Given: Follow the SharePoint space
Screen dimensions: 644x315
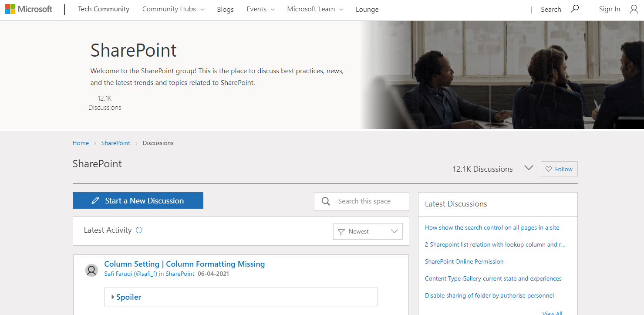Looking at the screenshot, I should point(559,169).
